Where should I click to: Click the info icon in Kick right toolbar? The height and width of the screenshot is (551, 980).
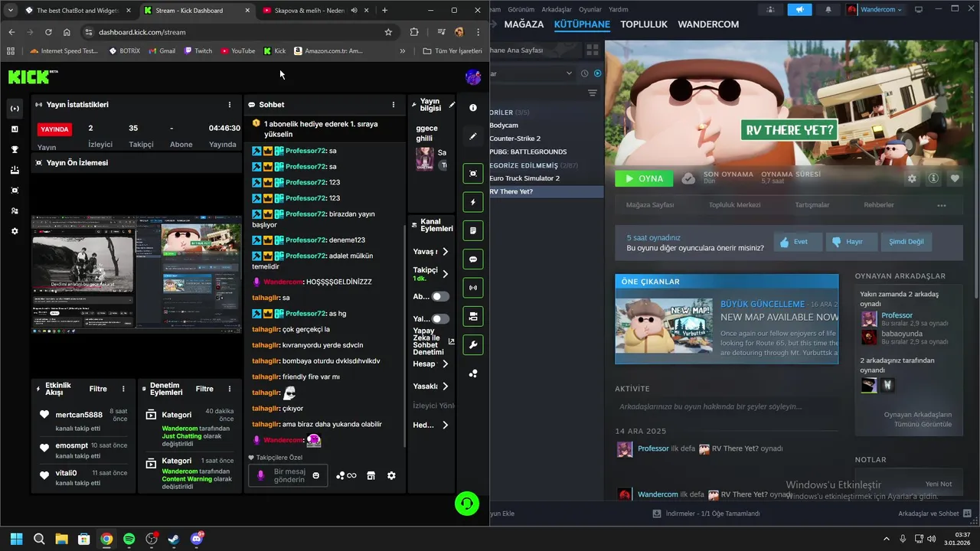click(x=473, y=108)
